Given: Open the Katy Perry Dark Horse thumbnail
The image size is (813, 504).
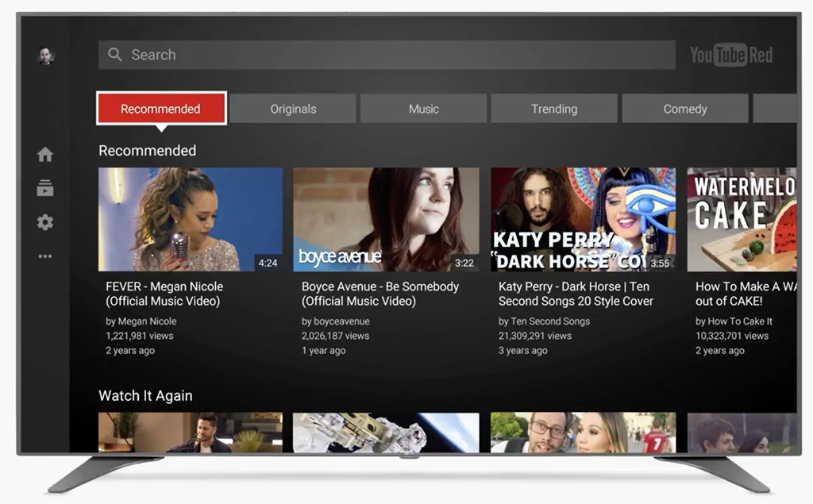Looking at the screenshot, I should tap(583, 219).
